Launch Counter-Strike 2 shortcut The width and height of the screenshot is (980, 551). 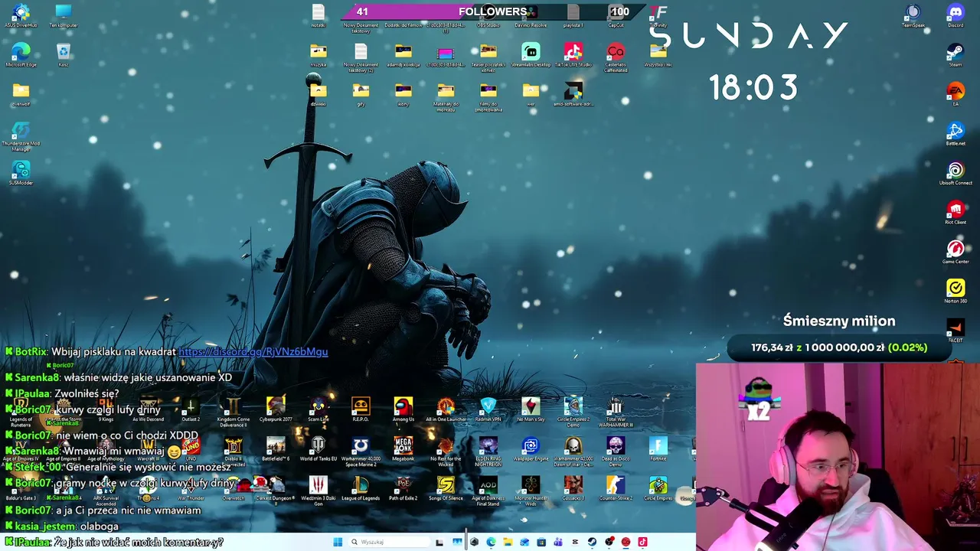click(x=616, y=488)
